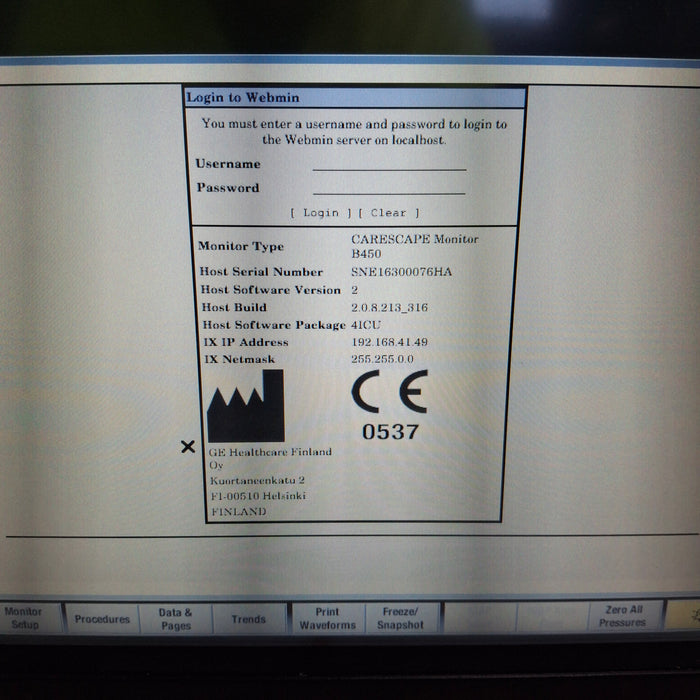Screen dimensions: 700x700
Task: Click the Host Software Package value 4ICU
Action: [366, 325]
